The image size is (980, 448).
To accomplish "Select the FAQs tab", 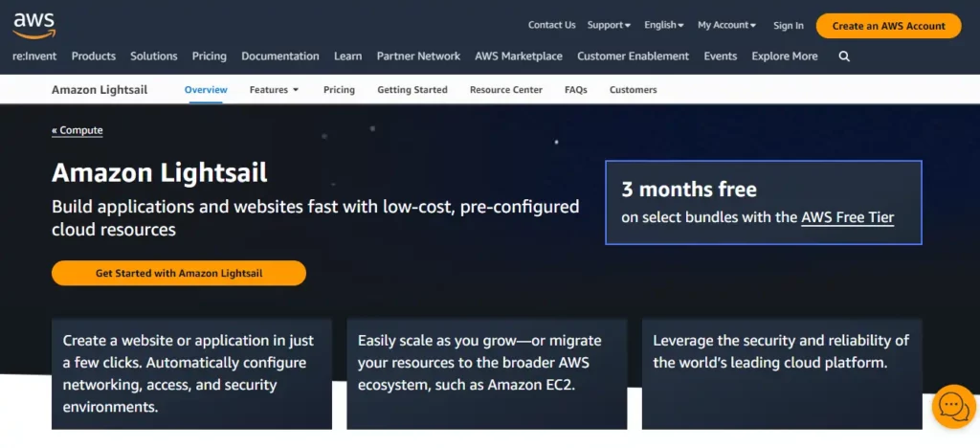I will pyautogui.click(x=575, y=90).
